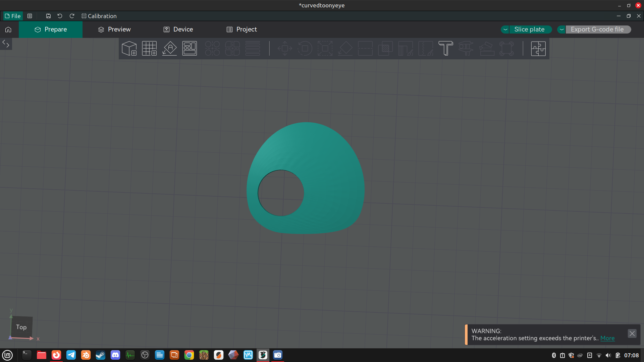
Task: Dismiss the acceleration warning notification
Action: point(632,334)
